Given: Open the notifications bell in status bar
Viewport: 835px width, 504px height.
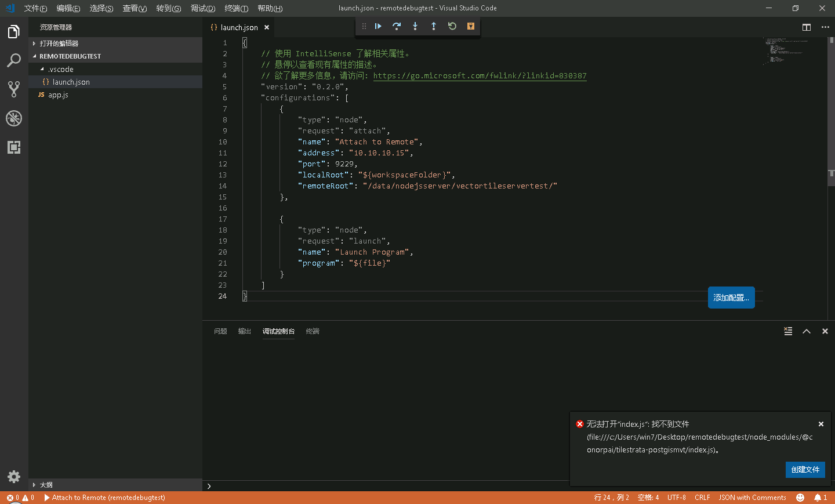Looking at the screenshot, I should coord(821,498).
